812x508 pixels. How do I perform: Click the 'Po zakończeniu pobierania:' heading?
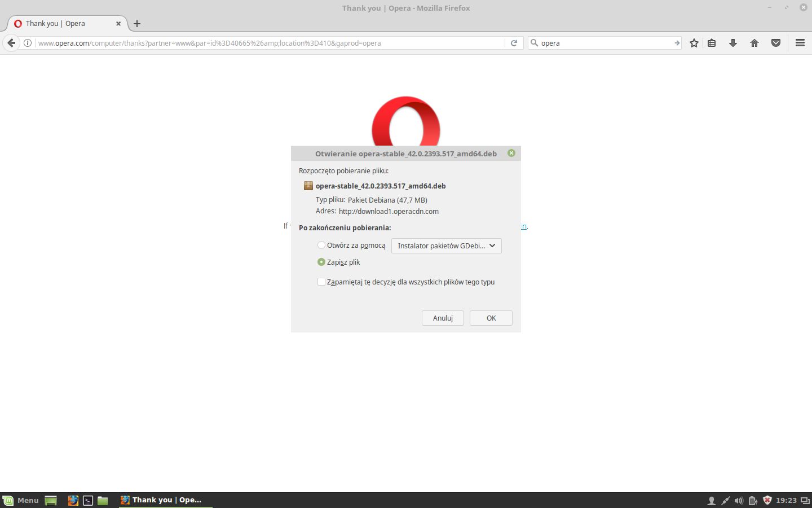pos(345,227)
